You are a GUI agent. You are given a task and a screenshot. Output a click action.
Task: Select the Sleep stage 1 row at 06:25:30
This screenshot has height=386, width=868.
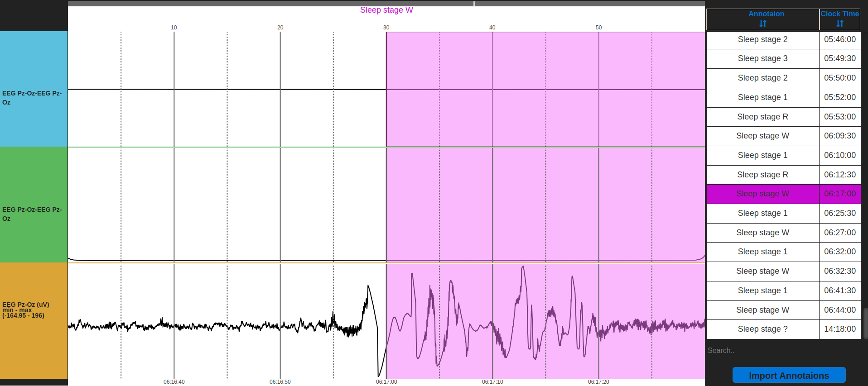click(x=783, y=213)
